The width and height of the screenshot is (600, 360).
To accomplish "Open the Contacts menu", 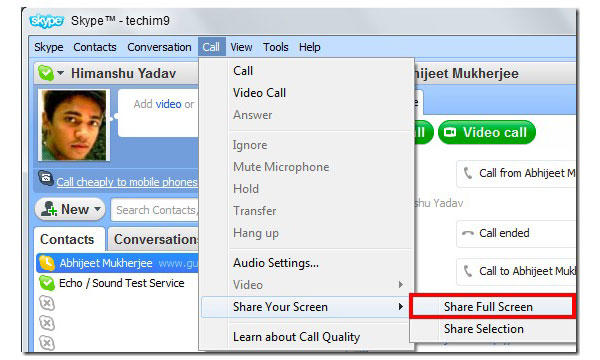I will coord(95,47).
